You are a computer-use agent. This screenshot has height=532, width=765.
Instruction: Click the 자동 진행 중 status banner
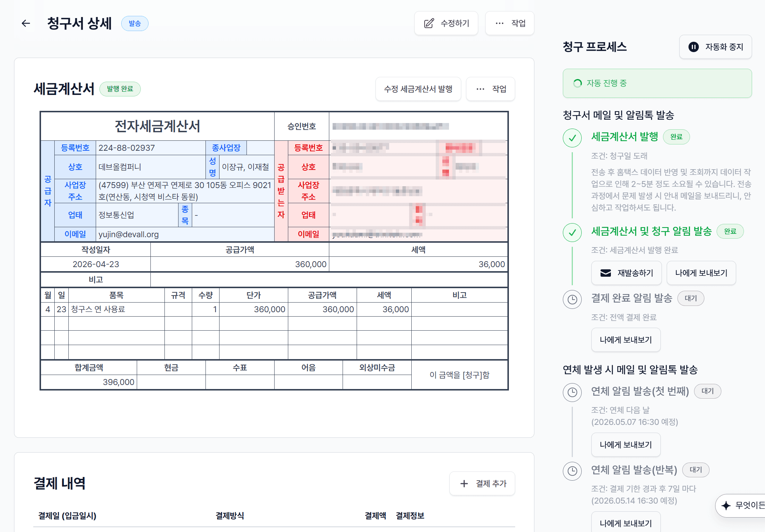[657, 83]
